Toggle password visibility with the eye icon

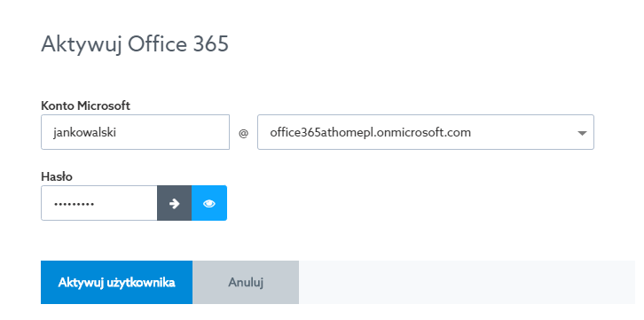tap(209, 203)
